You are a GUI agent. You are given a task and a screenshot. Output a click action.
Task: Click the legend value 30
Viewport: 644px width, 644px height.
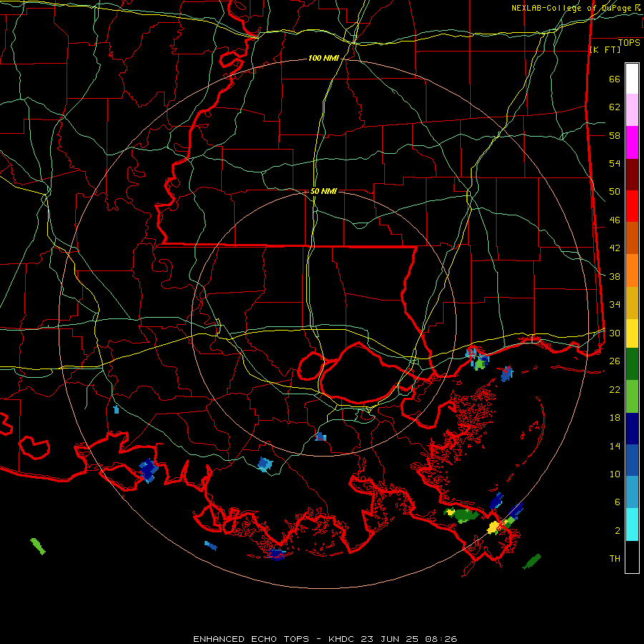[615, 333]
